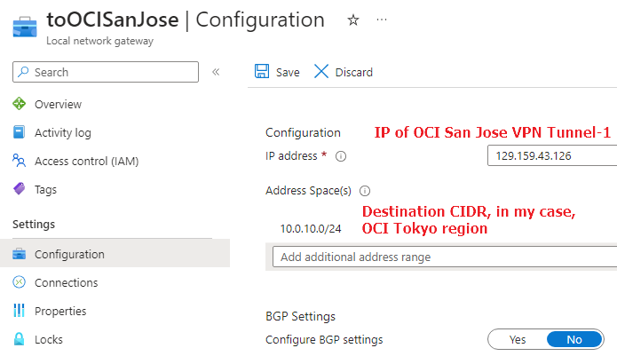Click the favorite star icon

[x=352, y=20]
